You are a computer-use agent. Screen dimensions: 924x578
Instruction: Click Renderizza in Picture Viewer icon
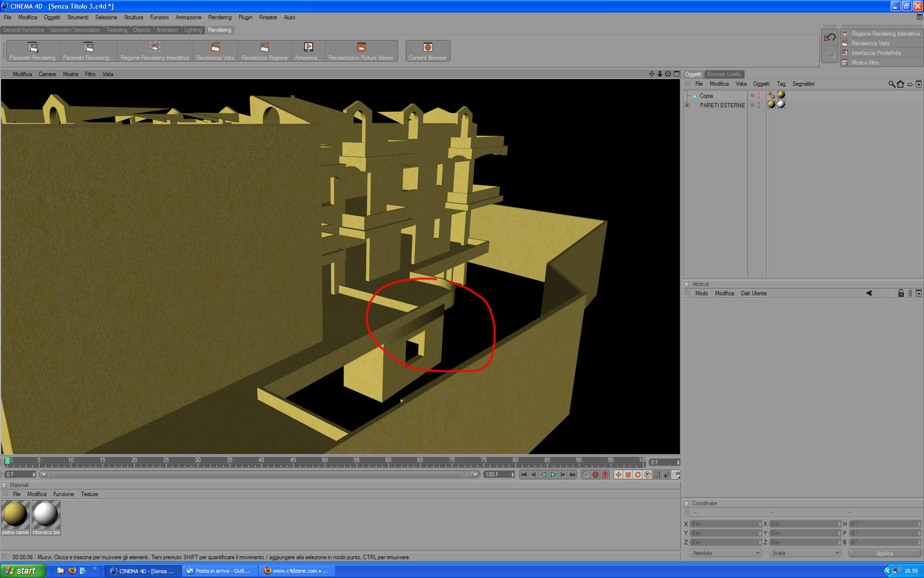tap(361, 51)
